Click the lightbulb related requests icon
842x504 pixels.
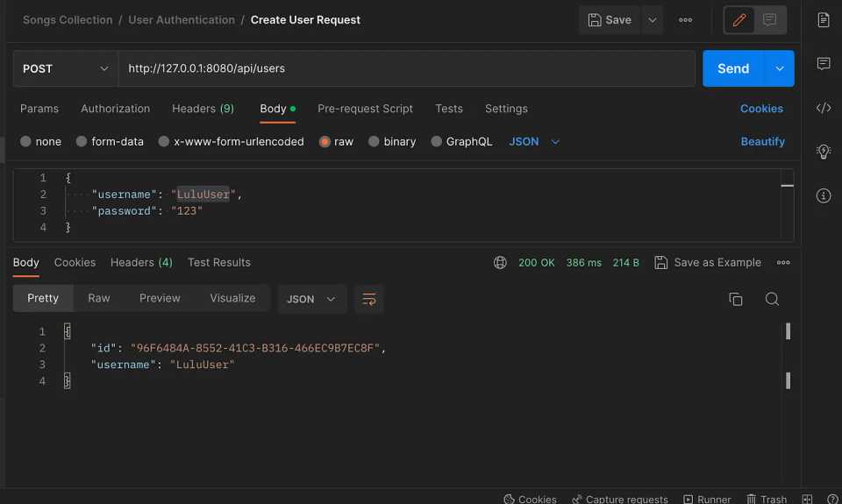point(823,152)
